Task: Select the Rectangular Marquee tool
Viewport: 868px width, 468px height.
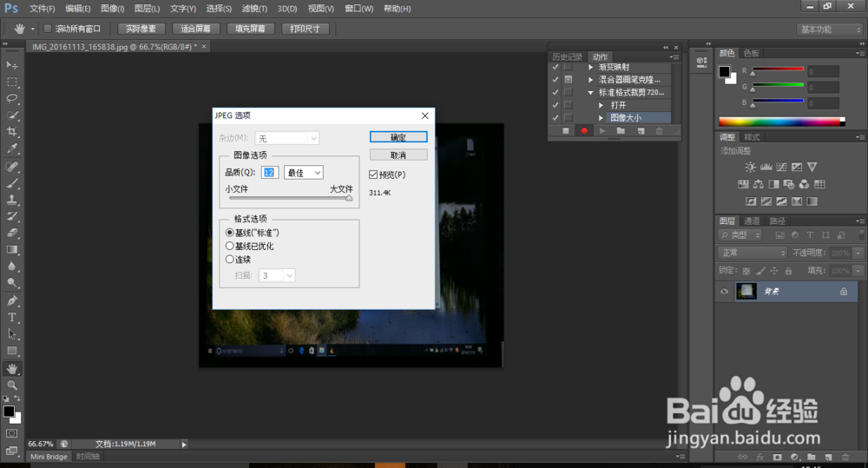Action: 11,82
